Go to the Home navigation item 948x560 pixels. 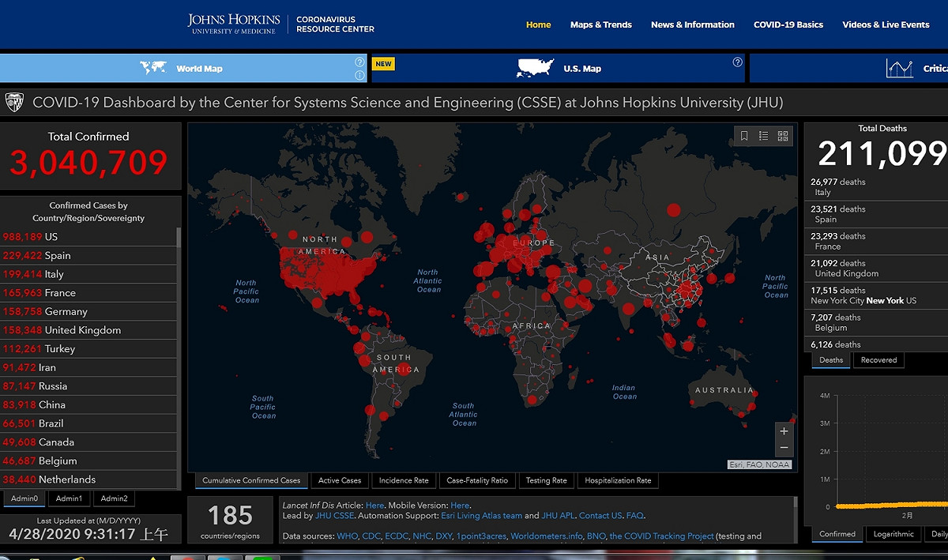(x=539, y=24)
